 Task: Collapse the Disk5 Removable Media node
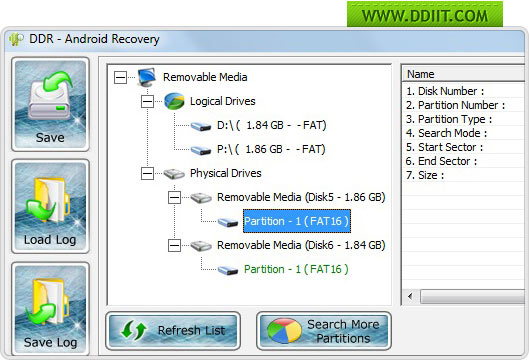tap(174, 197)
